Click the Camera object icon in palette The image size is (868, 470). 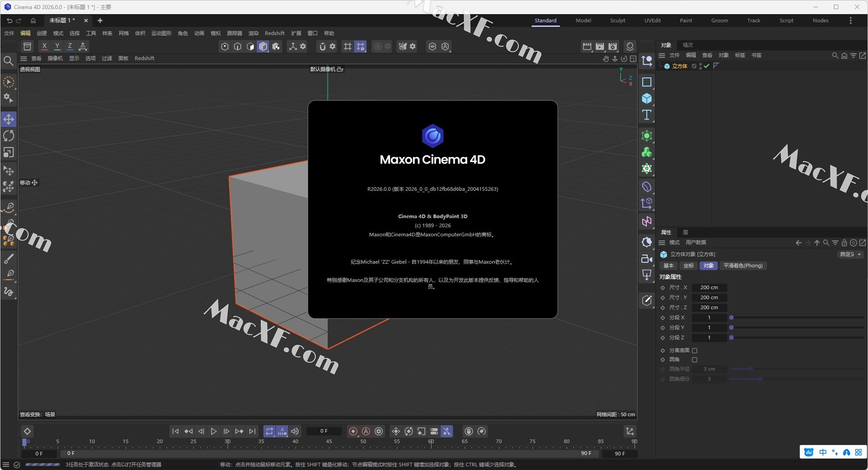(x=647, y=259)
